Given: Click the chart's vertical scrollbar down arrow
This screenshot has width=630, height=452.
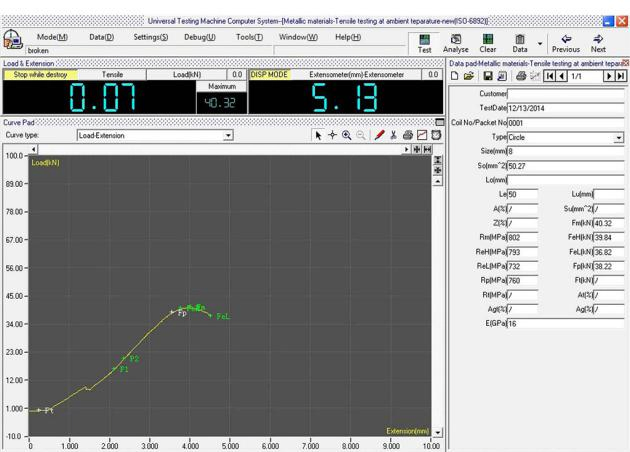Looking at the screenshot, I should click(437, 433).
